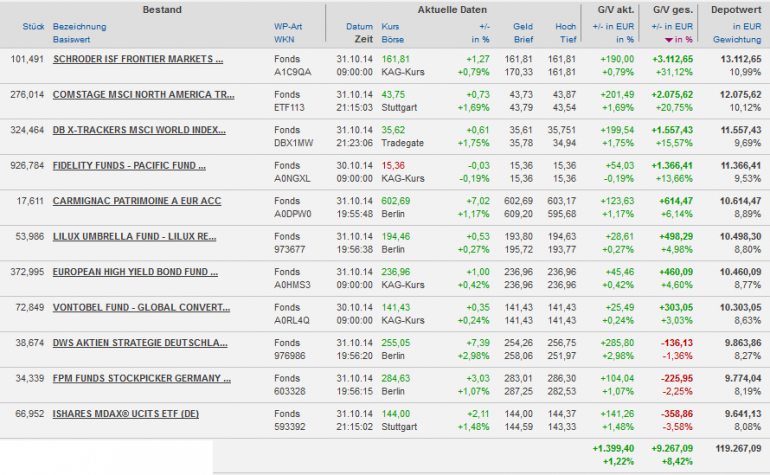Sort positions by the WP-Art header

pos(289,26)
